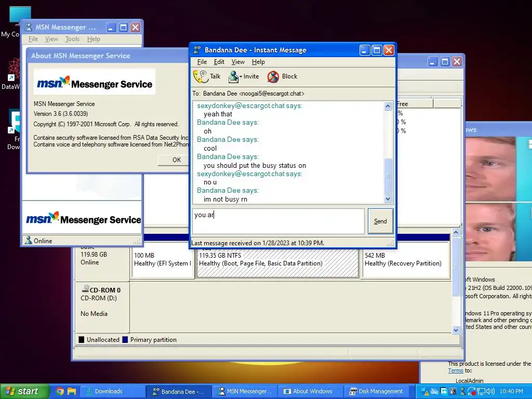Open the Terms link in About Windows

(x=455, y=371)
